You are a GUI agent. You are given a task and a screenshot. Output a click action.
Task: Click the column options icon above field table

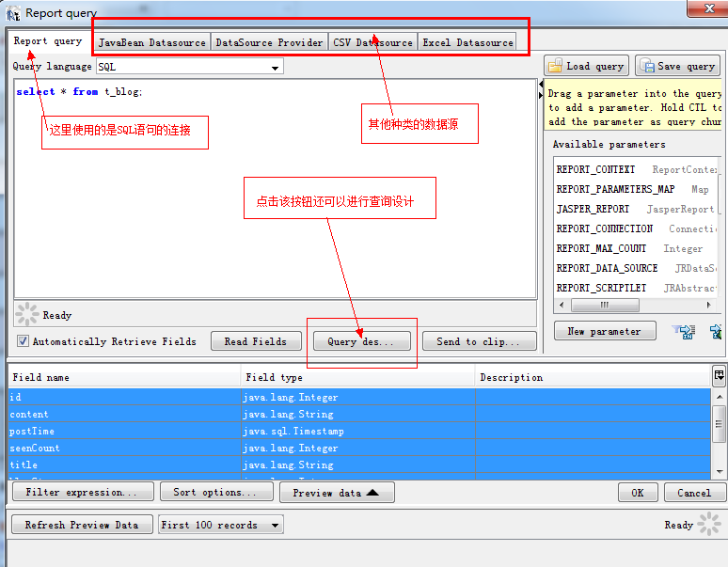coord(719,375)
